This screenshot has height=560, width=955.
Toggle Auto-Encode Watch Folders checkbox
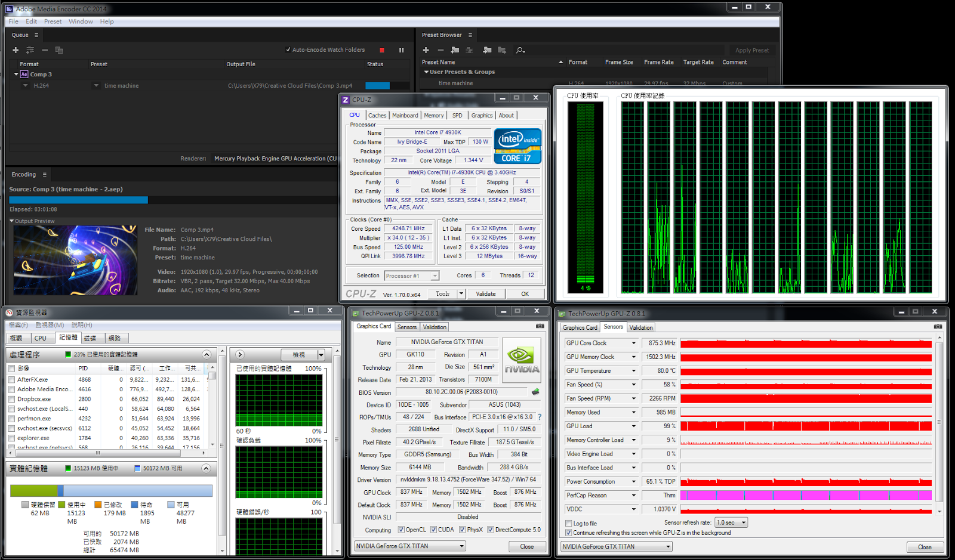tap(288, 50)
